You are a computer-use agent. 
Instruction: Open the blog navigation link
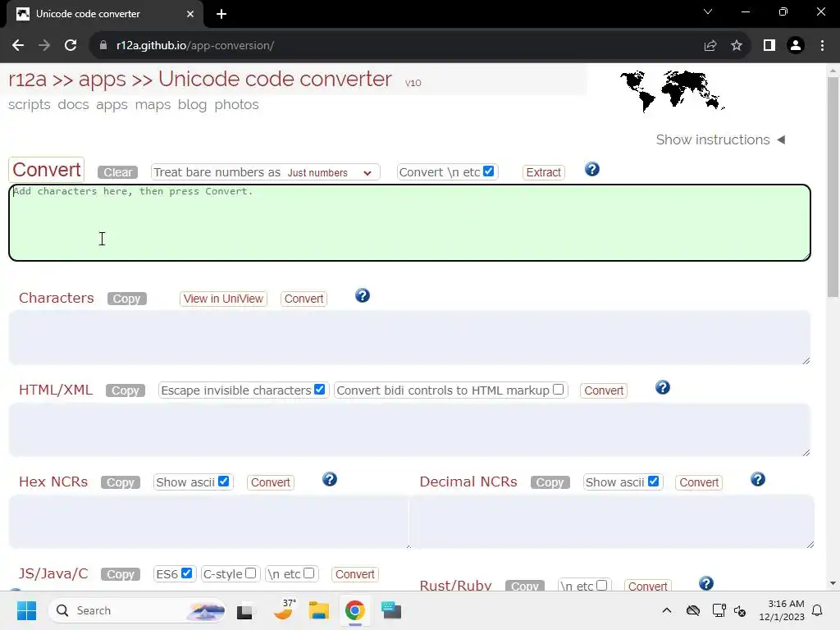pyautogui.click(x=192, y=104)
